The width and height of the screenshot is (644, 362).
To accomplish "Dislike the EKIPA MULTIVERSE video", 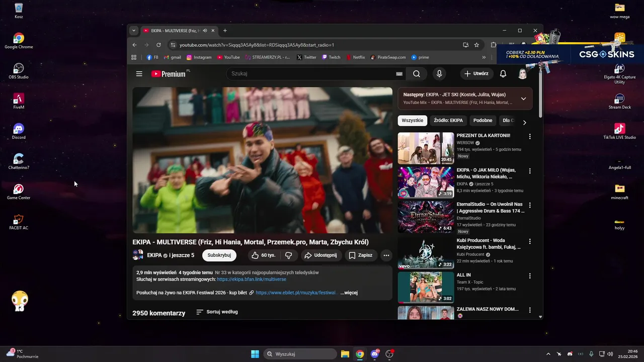I will click(x=288, y=255).
